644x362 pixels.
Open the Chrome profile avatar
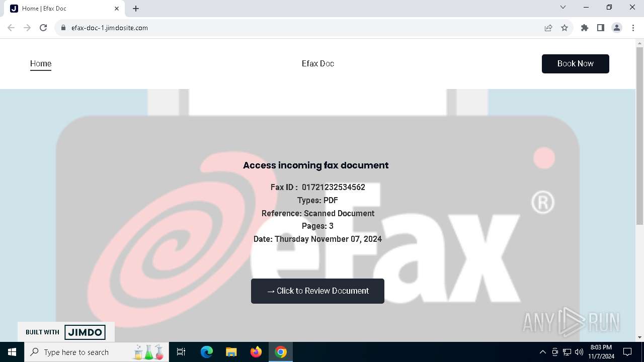617,28
